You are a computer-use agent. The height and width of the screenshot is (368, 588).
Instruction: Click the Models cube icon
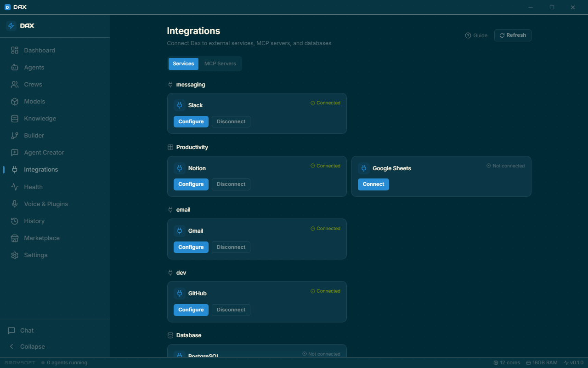pyautogui.click(x=15, y=101)
